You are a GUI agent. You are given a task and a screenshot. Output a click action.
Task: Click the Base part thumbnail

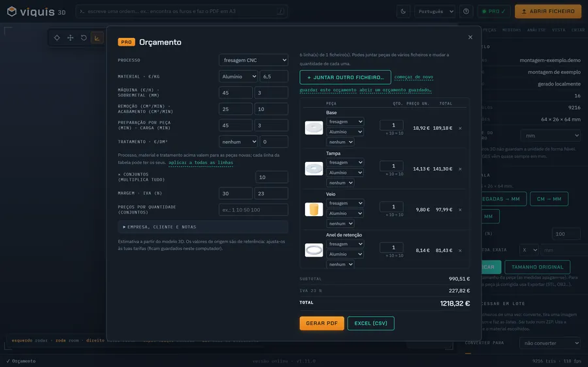click(314, 128)
